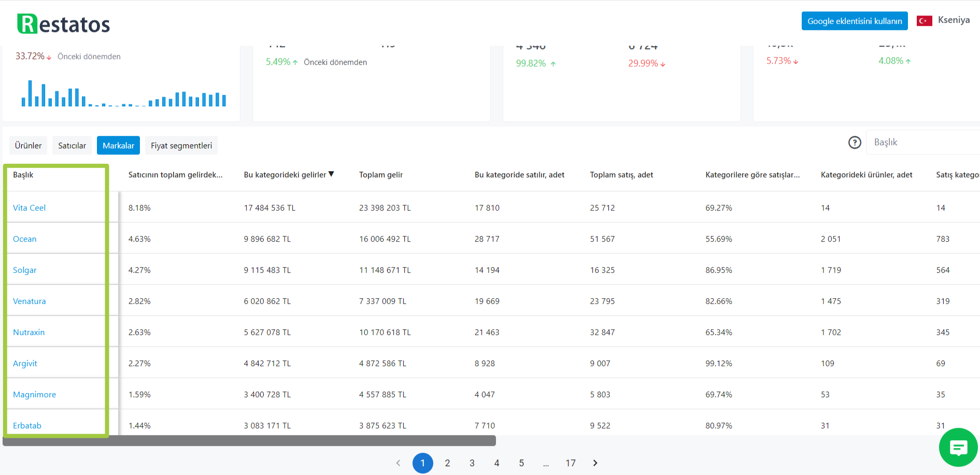Sort by Kategorilere göre satışlar... header
The width and height of the screenshot is (980, 475).
click(x=752, y=175)
